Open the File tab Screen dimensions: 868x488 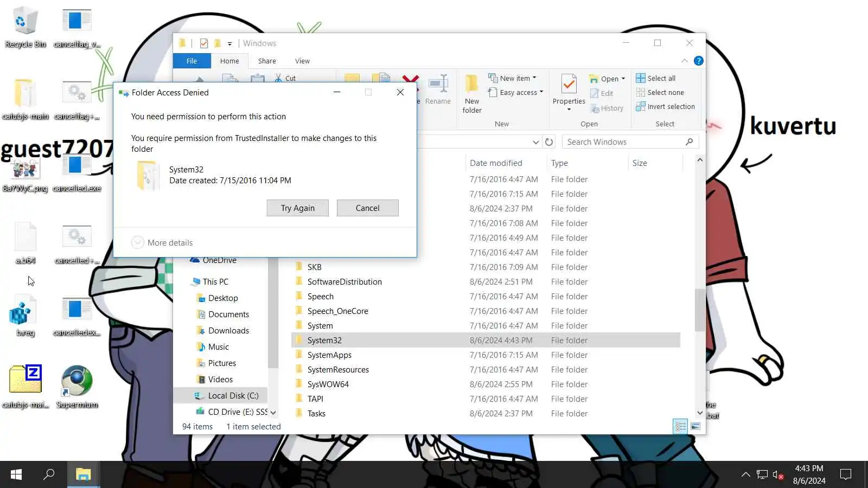click(x=192, y=61)
